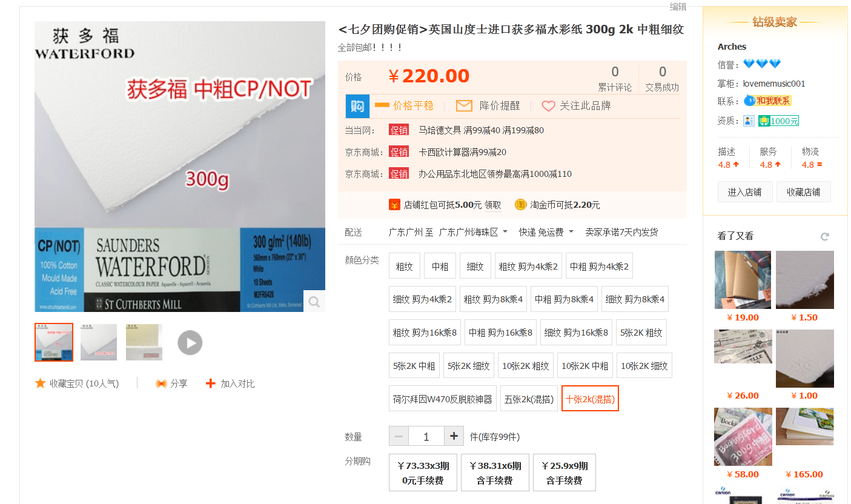Click the star icon to favorite this item
This screenshot has width=851, height=504.
point(41,383)
